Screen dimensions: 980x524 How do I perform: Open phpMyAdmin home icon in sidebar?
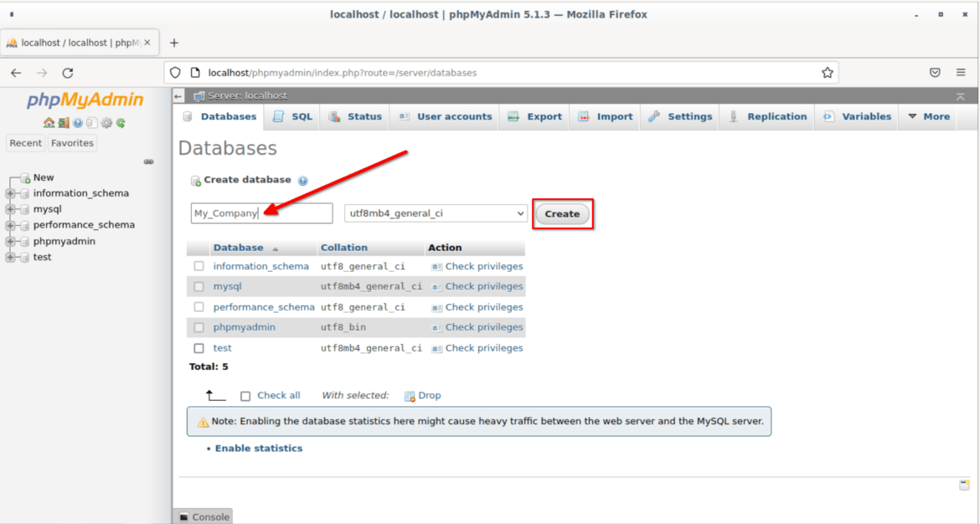point(49,123)
